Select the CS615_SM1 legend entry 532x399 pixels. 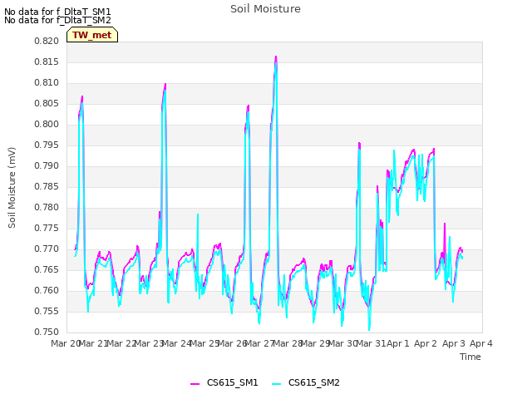tap(224, 382)
